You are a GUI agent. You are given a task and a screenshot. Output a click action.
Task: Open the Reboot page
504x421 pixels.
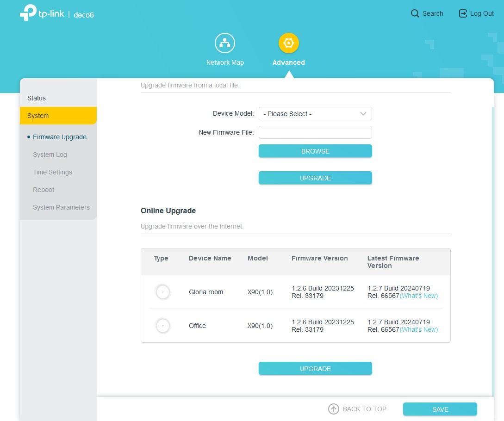click(44, 190)
